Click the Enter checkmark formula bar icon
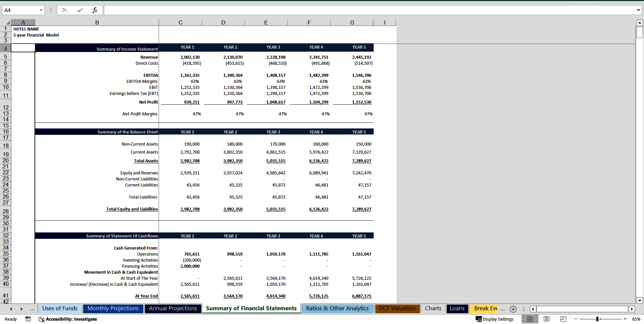644x324 pixels. click(80, 10)
